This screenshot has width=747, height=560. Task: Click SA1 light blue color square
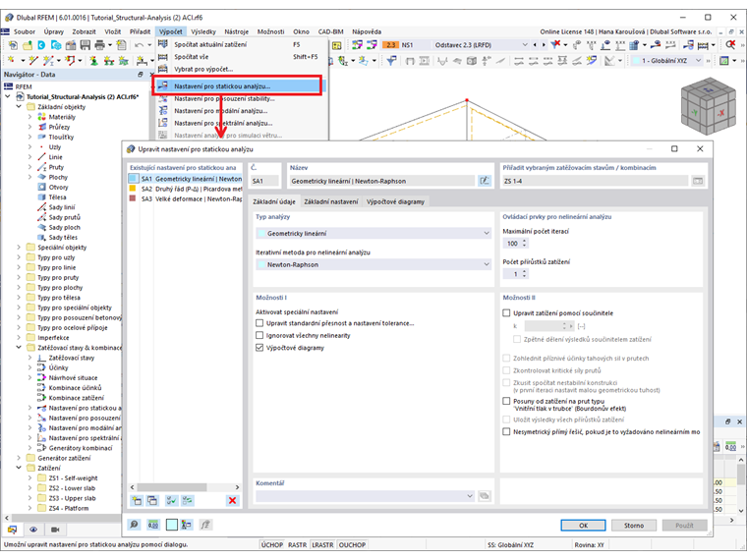133,179
